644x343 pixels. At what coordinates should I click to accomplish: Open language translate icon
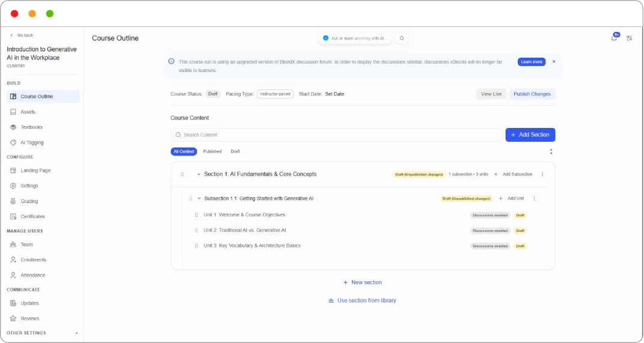point(629,38)
